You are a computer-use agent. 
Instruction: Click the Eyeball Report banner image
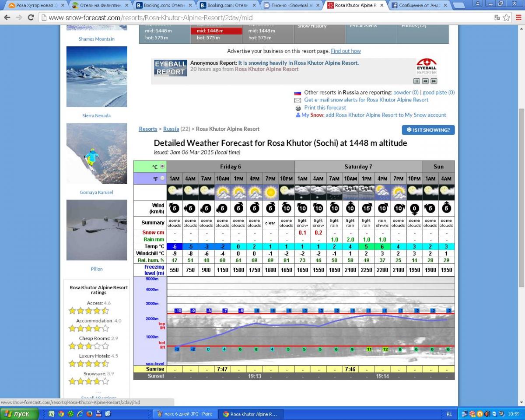170,68
